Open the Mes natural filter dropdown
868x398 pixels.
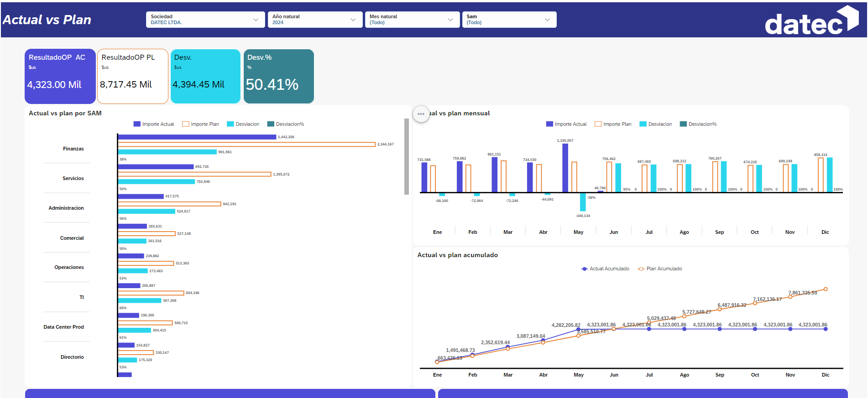pyautogui.click(x=412, y=20)
